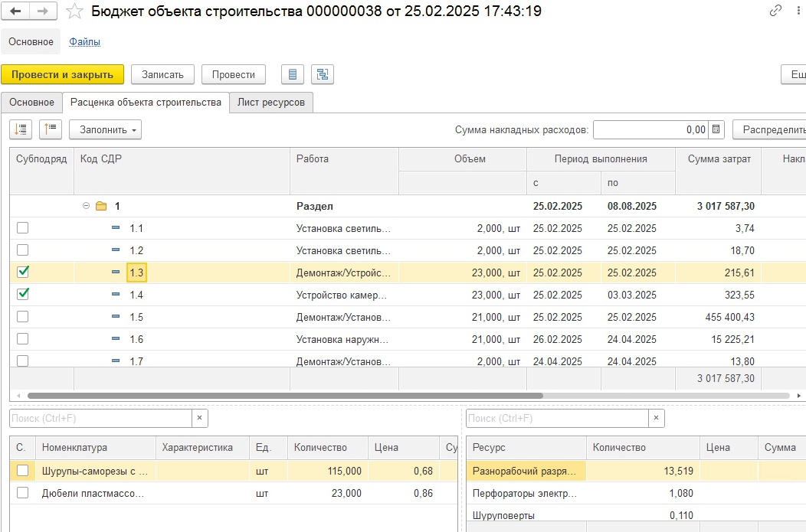The width and height of the screenshot is (806, 532).
Task: Select cost value 455 400,43
Action: click(718, 317)
